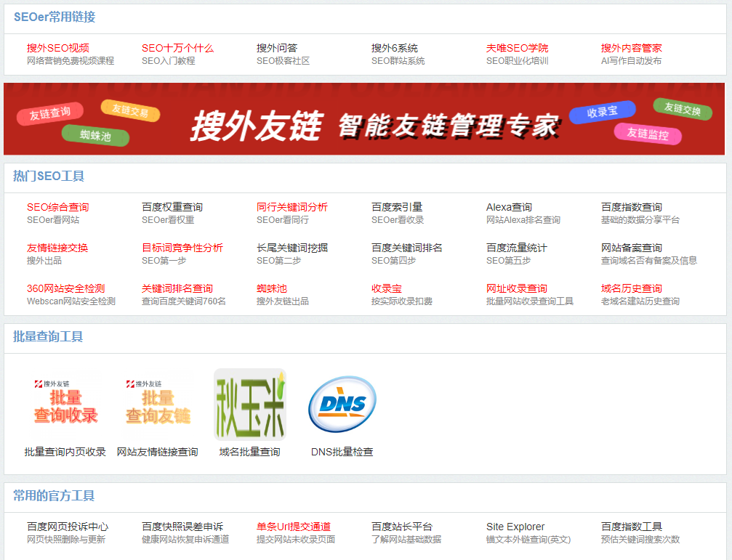Open Alexa查询 link

510,207
